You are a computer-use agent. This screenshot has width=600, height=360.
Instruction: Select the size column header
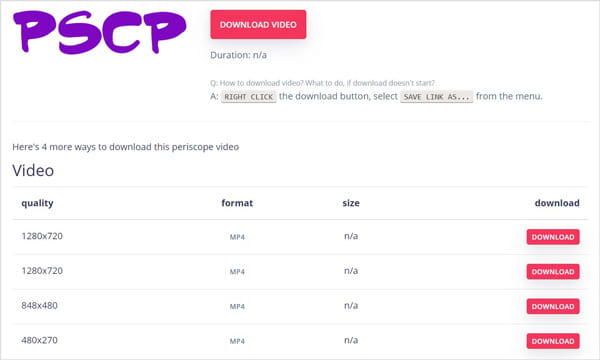point(351,203)
